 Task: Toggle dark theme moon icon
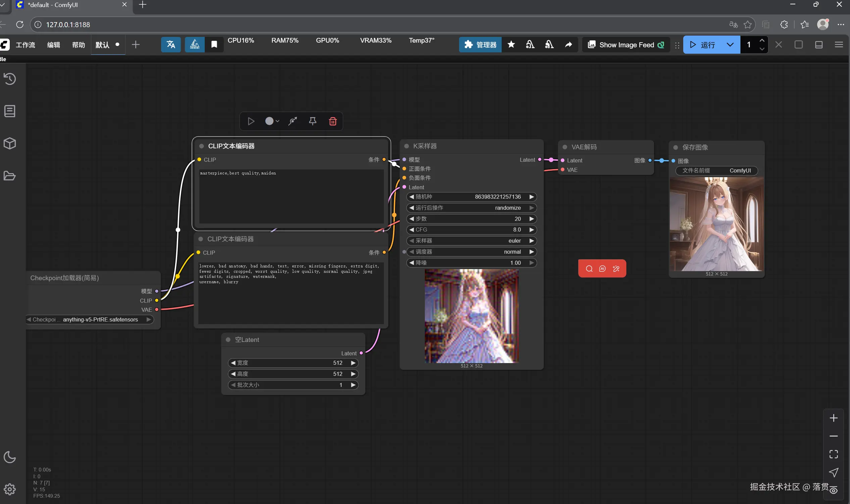point(10,457)
